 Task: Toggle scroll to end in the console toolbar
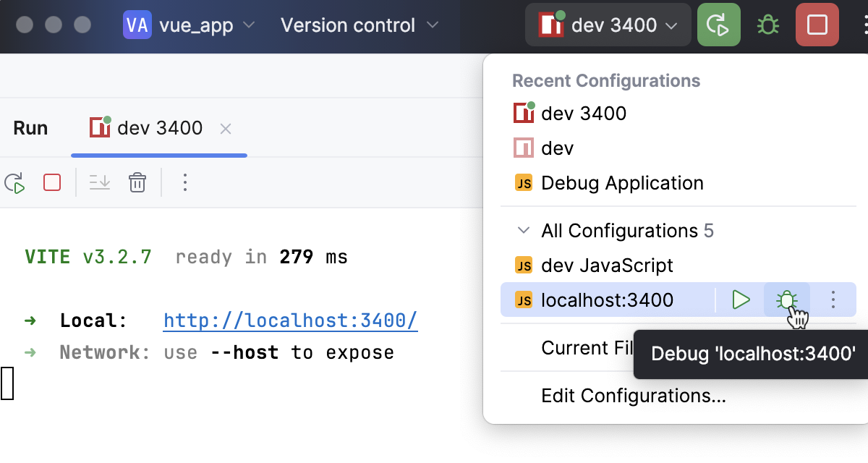[99, 182]
